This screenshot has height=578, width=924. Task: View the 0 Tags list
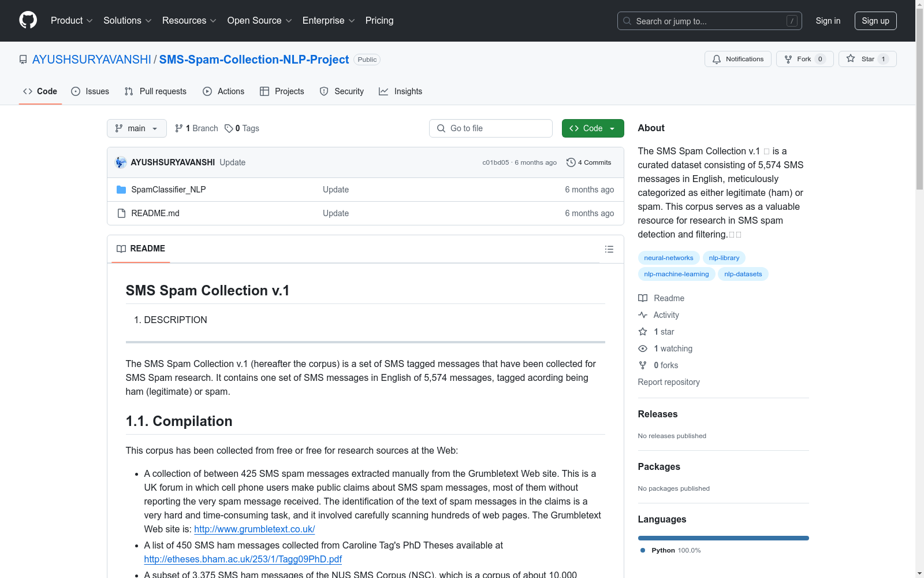[x=242, y=128]
